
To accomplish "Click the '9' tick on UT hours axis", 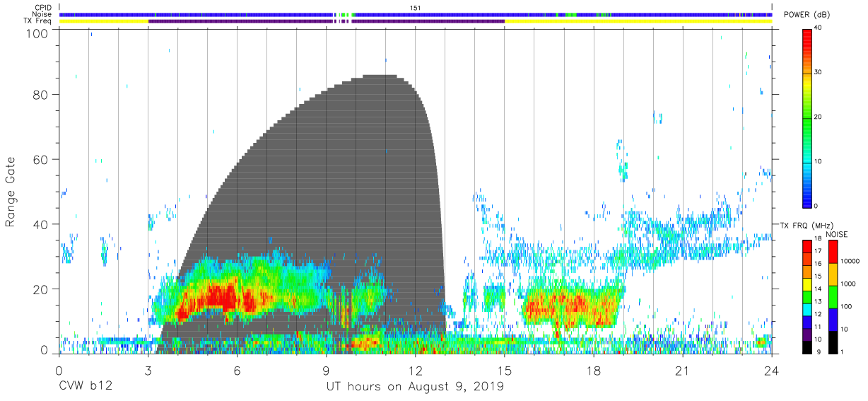I will [x=326, y=371].
